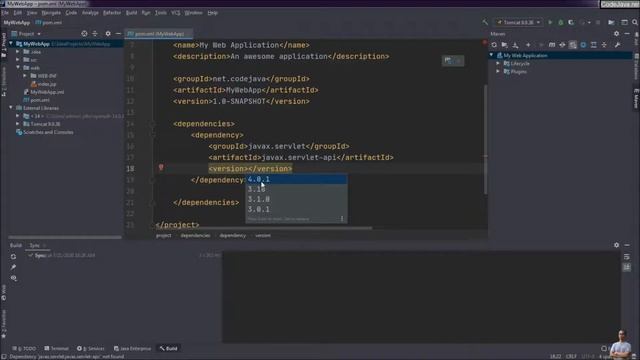Open the Java Enterprise tool window button

pyautogui.click(x=132, y=349)
